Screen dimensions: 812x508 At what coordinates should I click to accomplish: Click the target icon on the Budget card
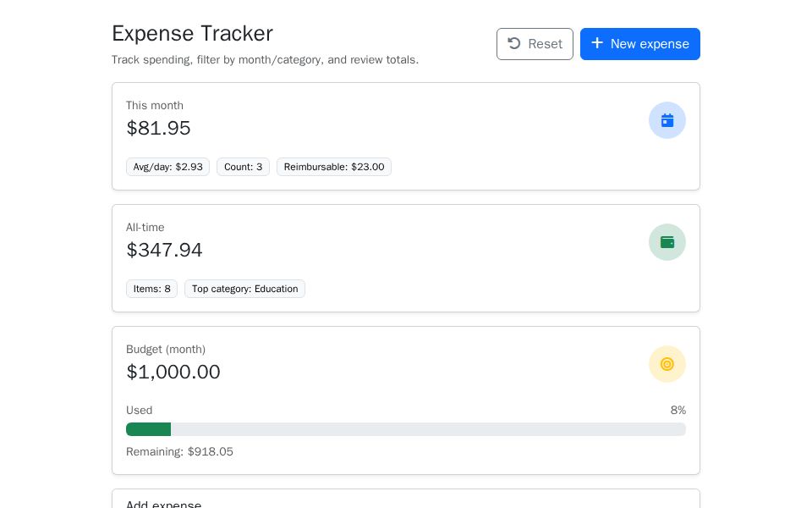pos(667,364)
